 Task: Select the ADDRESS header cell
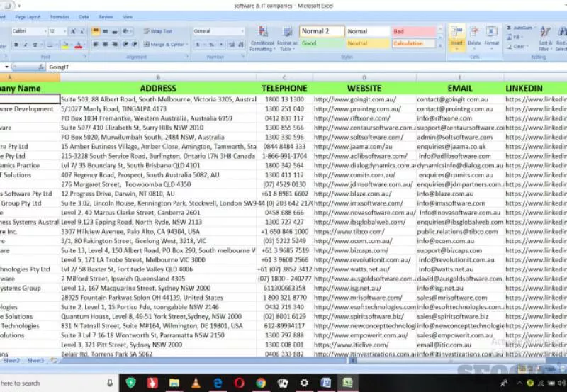[x=158, y=89]
